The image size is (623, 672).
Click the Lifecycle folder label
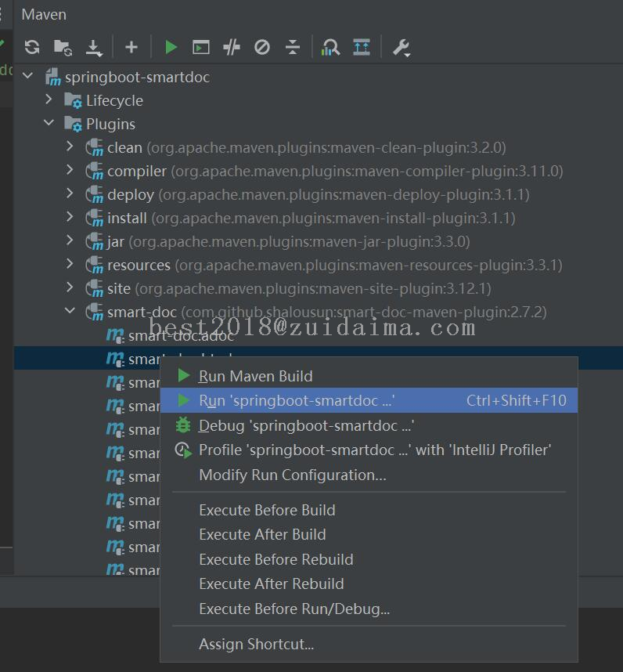click(x=114, y=101)
